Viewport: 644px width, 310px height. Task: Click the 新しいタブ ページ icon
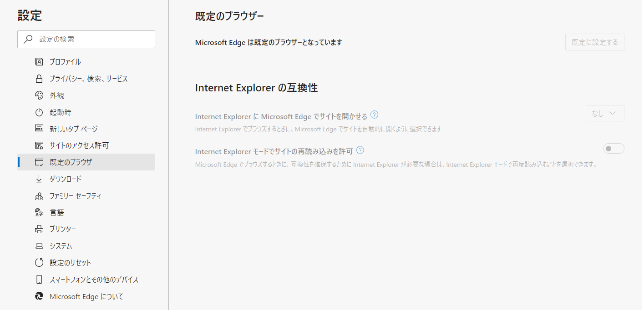[39, 129]
